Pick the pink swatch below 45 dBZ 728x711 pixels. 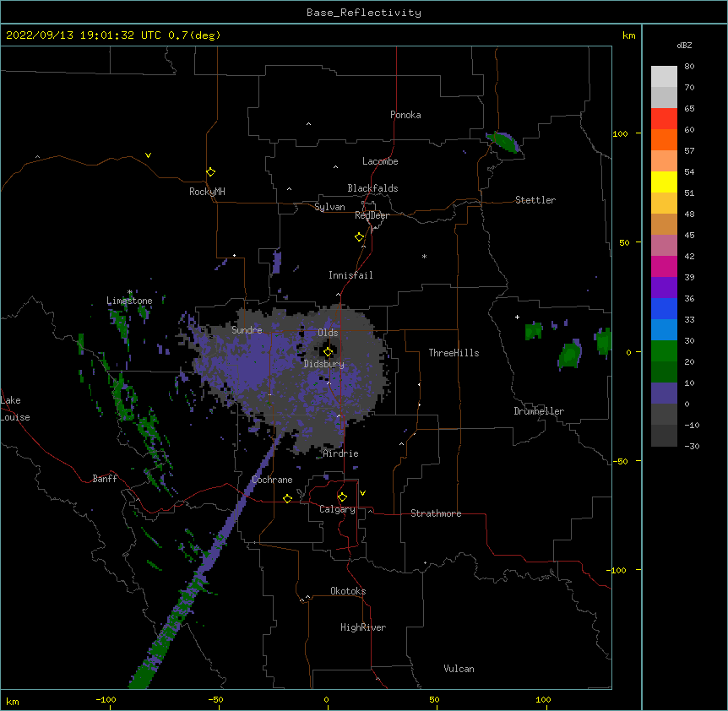[x=664, y=246]
